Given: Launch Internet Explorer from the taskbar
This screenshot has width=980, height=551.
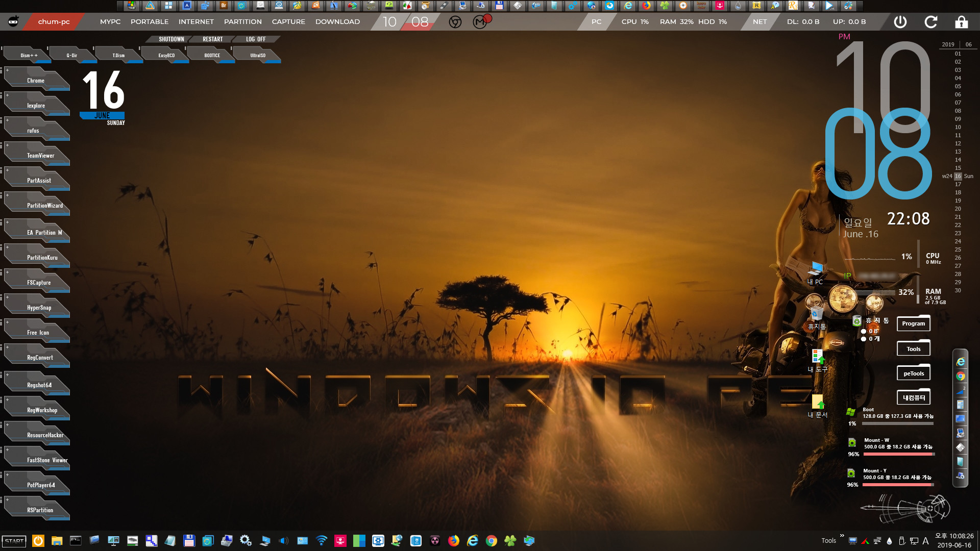Looking at the screenshot, I should point(473,541).
